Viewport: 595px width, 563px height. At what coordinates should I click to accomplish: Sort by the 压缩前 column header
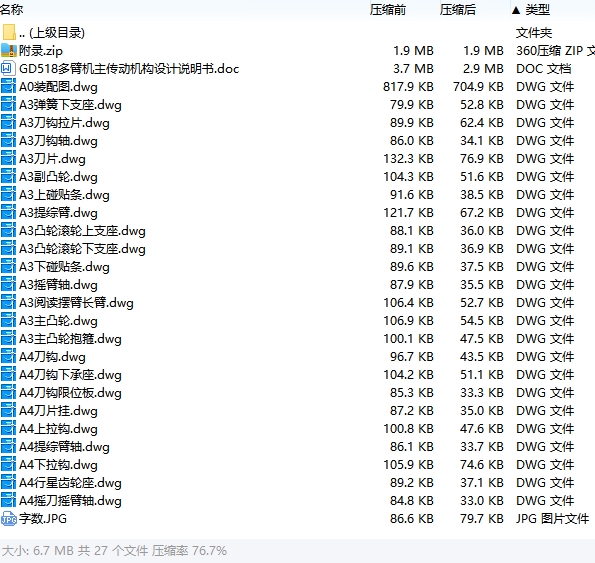pyautogui.click(x=388, y=9)
